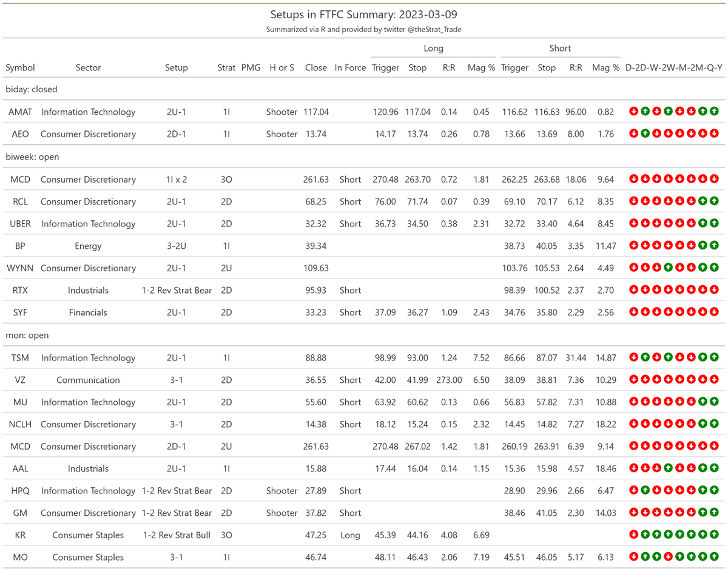Click the '1I x 2' setup cell
This screenshot has height=571, width=728.
pos(177,179)
